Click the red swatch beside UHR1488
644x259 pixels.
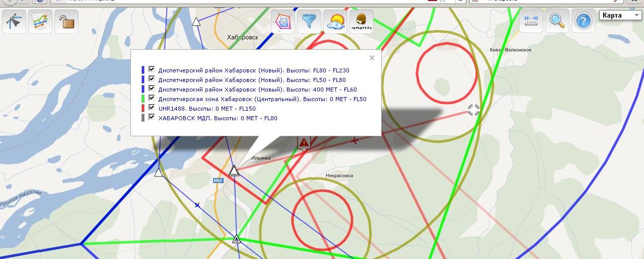click(x=143, y=108)
